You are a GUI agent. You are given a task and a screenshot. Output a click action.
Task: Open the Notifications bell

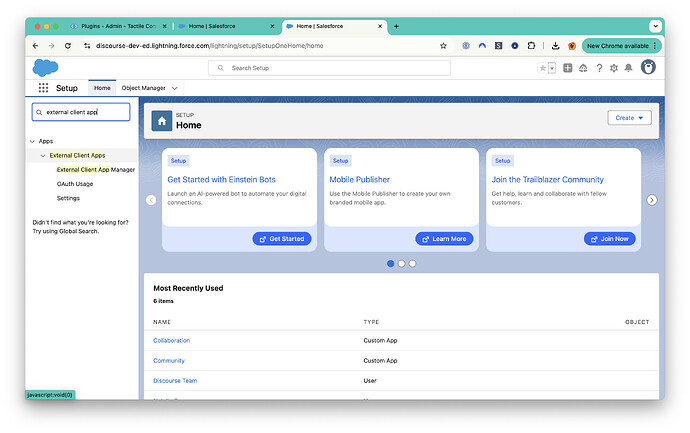pyautogui.click(x=628, y=68)
